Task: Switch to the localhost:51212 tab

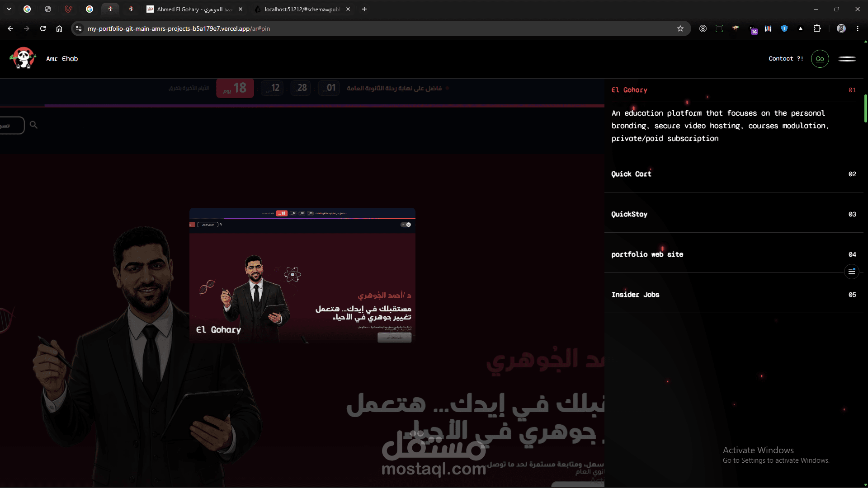Action: point(302,9)
